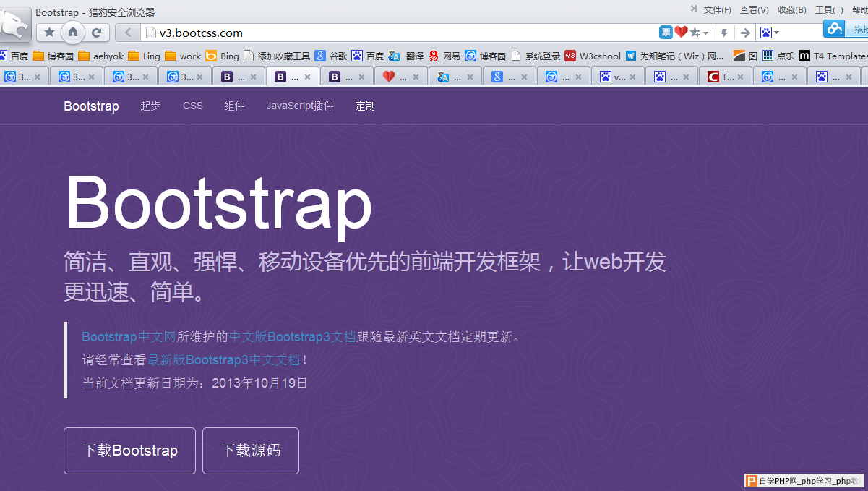This screenshot has width=868, height=491.
Task: Open the 查看(V) menu
Action: click(x=754, y=9)
